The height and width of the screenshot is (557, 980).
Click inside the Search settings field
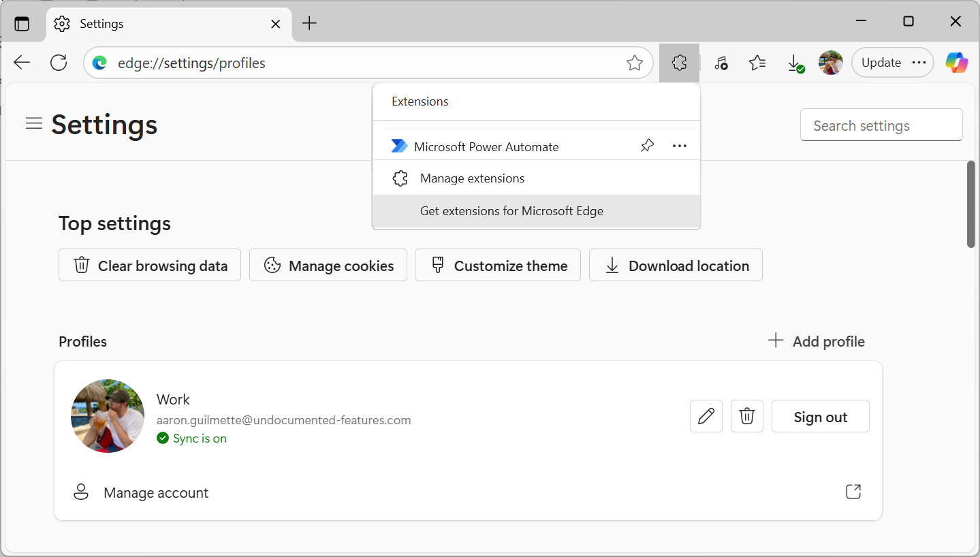[x=881, y=125]
